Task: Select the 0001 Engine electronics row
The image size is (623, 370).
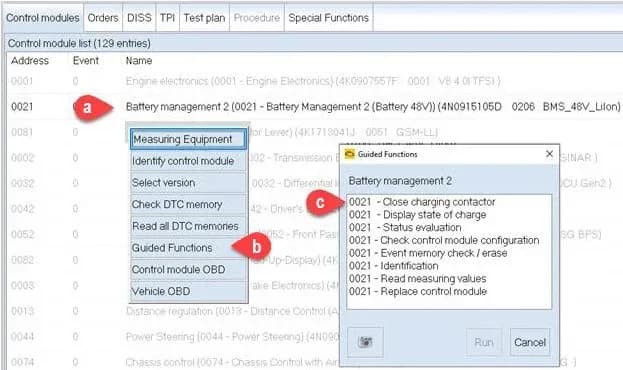Action: tap(314, 81)
